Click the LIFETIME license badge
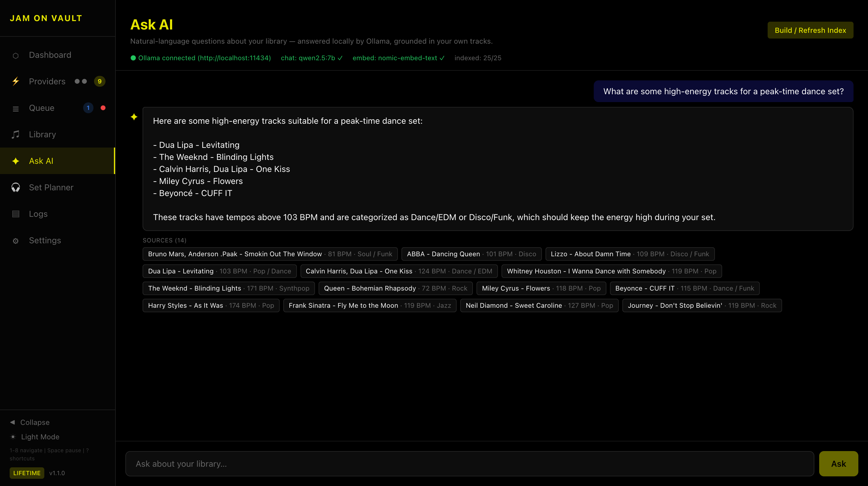 [x=27, y=473]
